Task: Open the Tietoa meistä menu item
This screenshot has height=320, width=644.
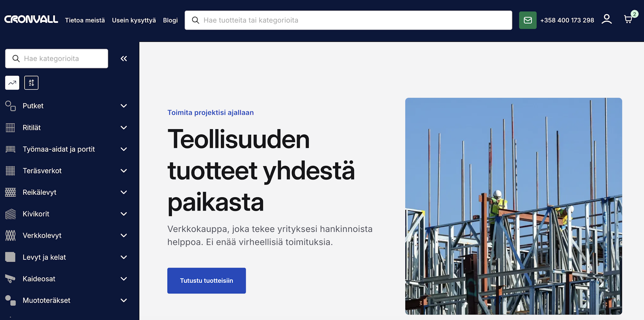Action: pyautogui.click(x=85, y=20)
